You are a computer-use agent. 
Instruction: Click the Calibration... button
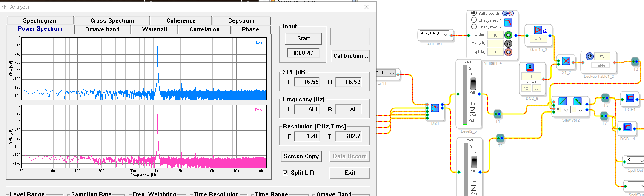[350, 56]
